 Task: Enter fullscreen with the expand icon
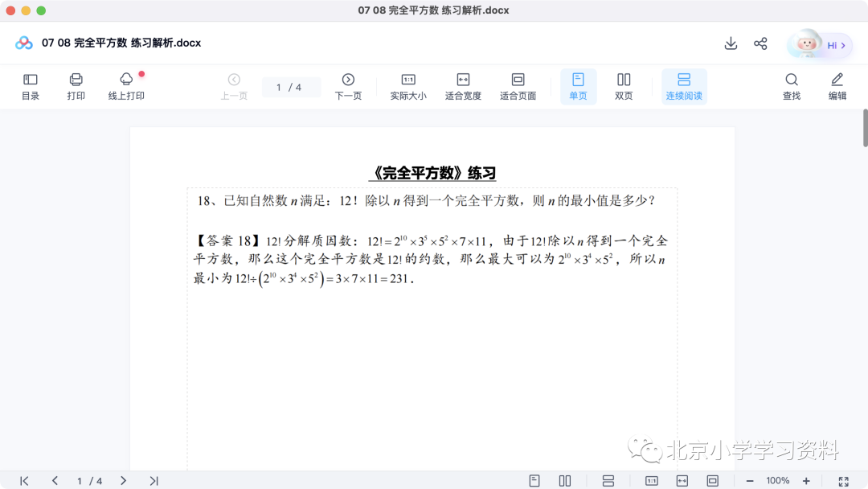click(x=844, y=481)
